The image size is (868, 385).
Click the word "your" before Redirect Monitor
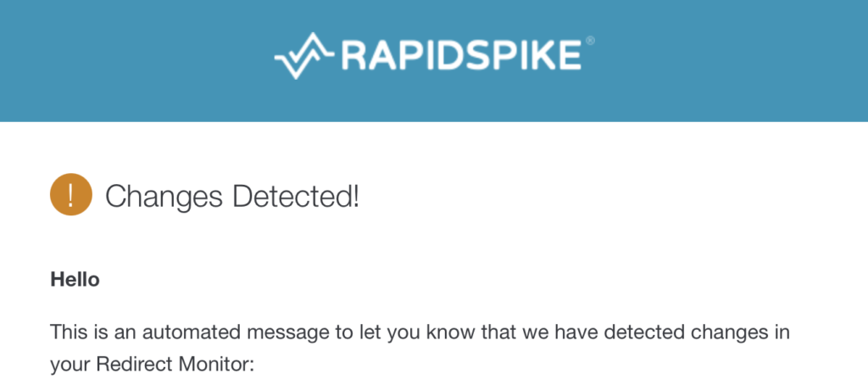(70, 365)
